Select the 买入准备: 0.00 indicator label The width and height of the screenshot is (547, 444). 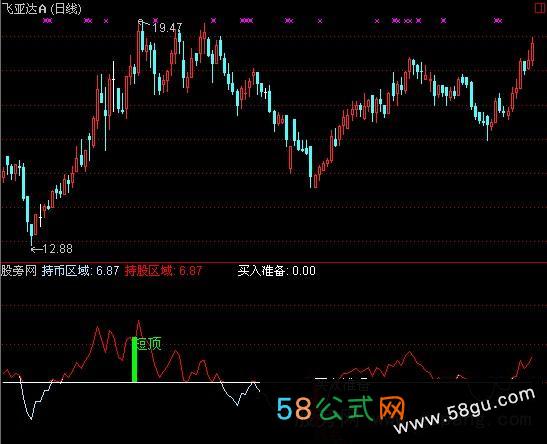pos(277,271)
